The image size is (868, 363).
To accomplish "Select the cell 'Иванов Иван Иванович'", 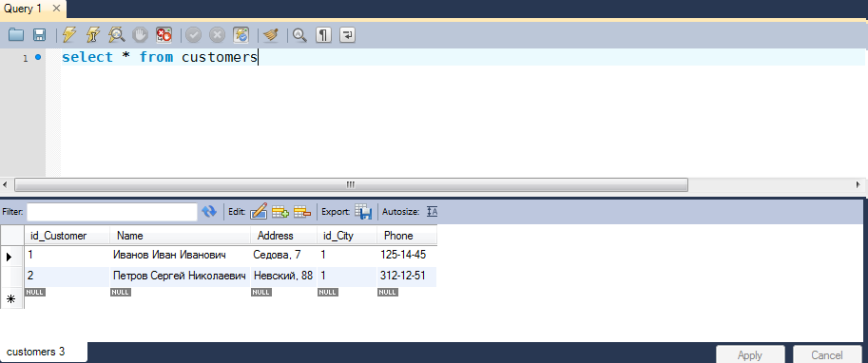I will (x=180, y=255).
